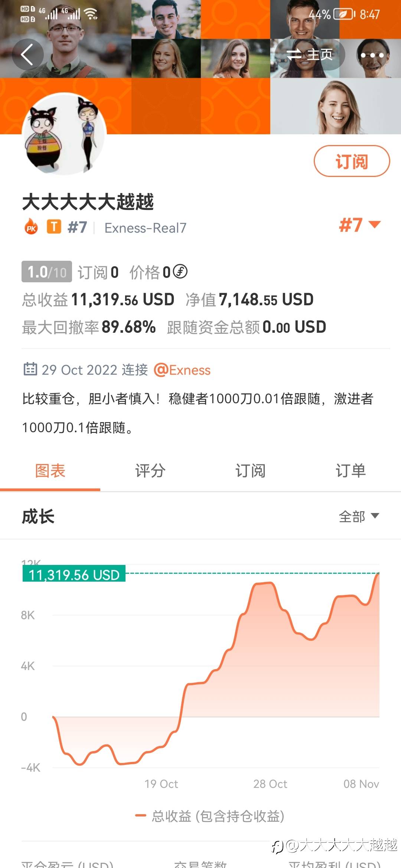Viewport: 401px width, 868px height.
Task: Open the 订单 orders tab
Action: 351,471
